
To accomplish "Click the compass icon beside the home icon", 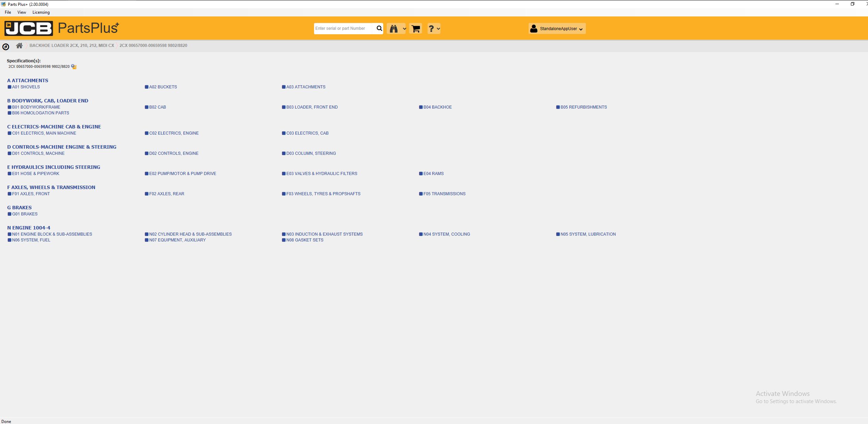I will [x=6, y=47].
